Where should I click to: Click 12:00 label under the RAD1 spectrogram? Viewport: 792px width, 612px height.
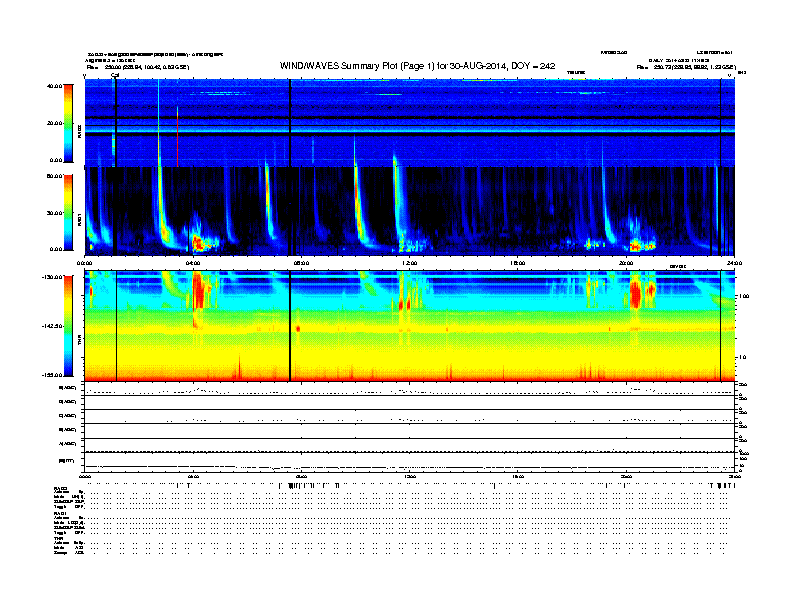click(410, 263)
